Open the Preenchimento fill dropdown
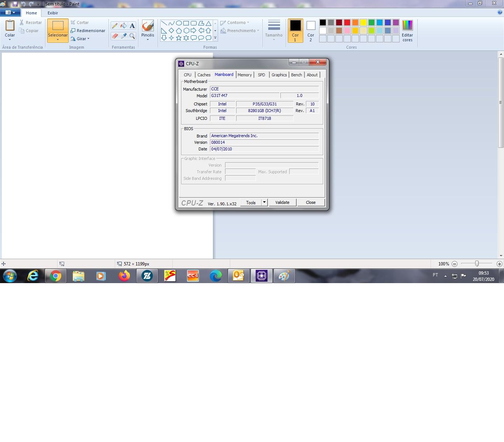Image resolution: width=504 pixels, height=442 pixels. pos(240,31)
